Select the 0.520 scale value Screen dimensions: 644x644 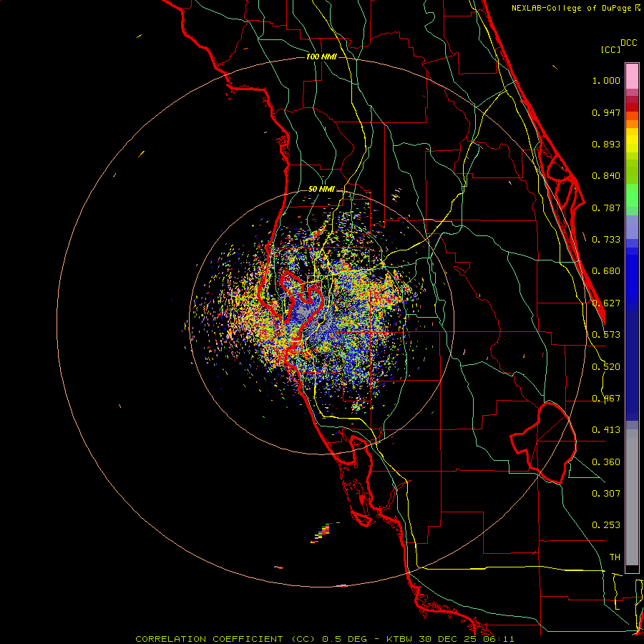click(606, 367)
